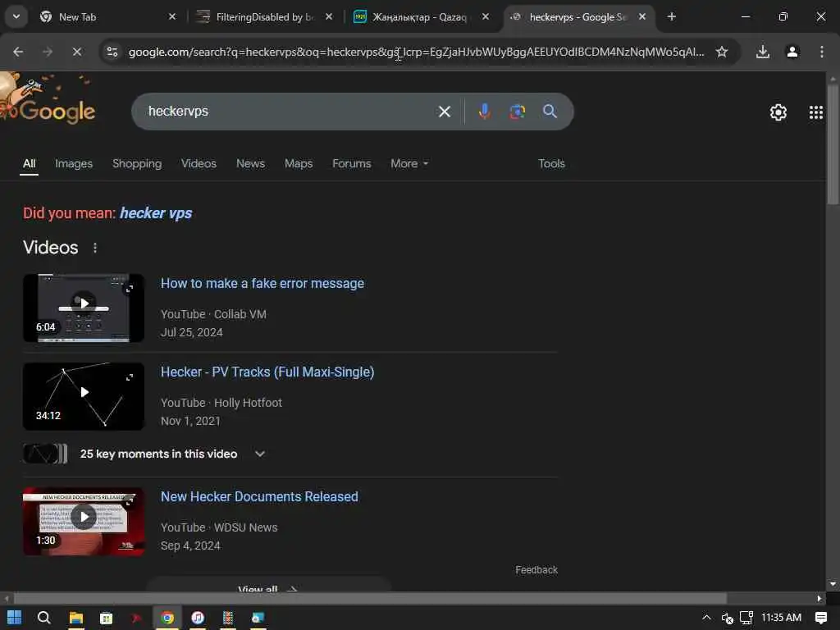Open the Chrome downloads icon
This screenshot has height=630, width=840.
click(762, 52)
